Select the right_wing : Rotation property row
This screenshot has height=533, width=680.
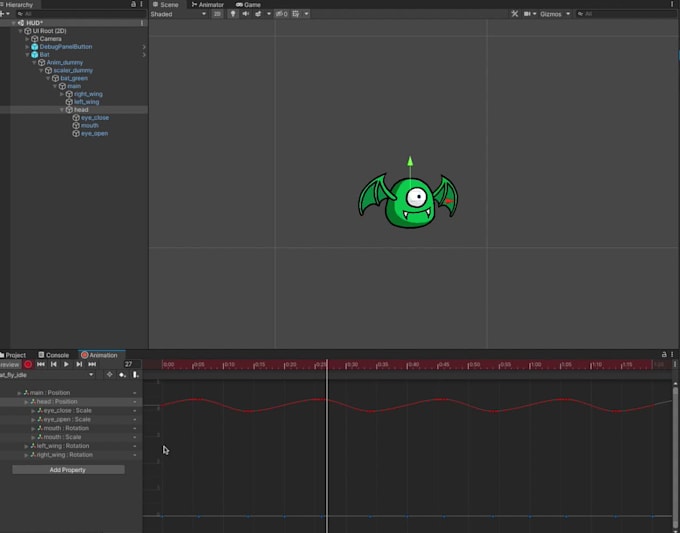(x=71, y=455)
